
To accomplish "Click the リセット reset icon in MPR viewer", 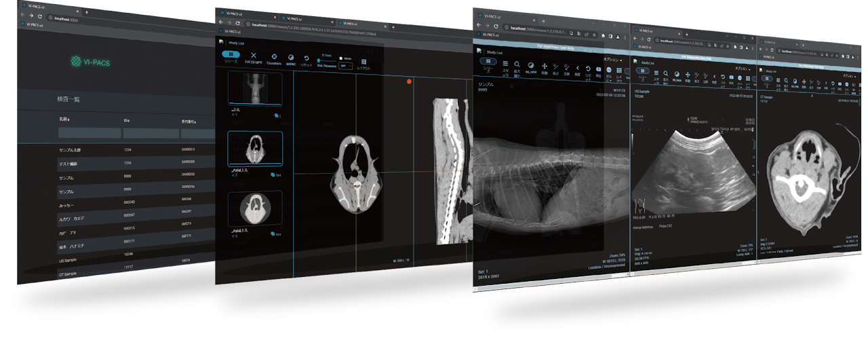I will tap(307, 60).
